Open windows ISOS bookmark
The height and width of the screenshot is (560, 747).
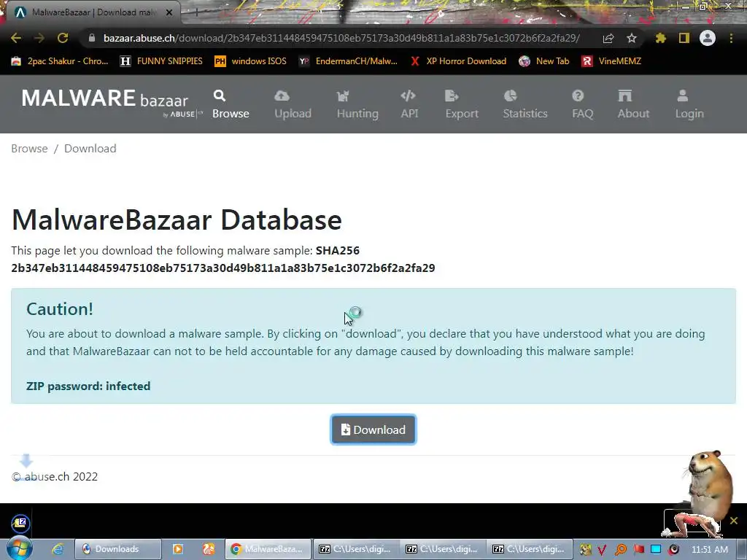(x=251, y=61)
